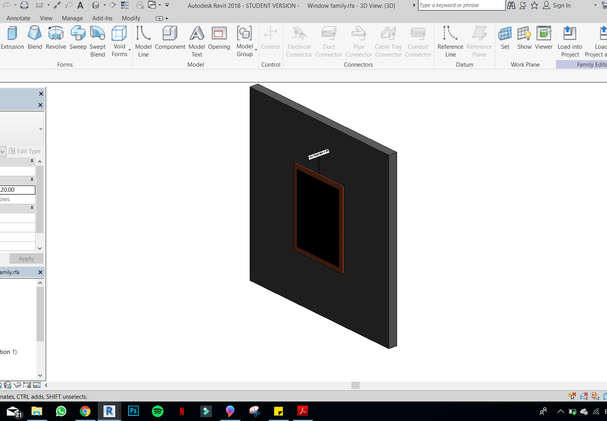Open the Modify ribbon tab
The width and height of the screenshot is (607, 421).
coord(131,18)
